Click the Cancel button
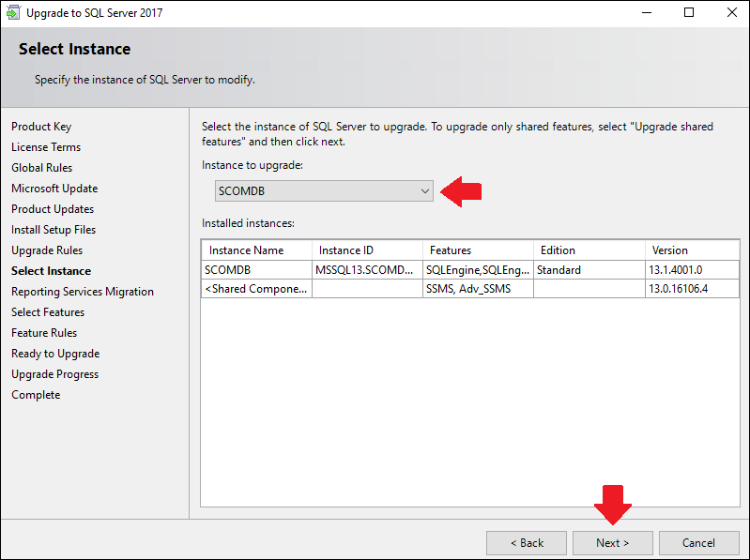The width and height of the screenshot is (750, 560). [698, 543]
